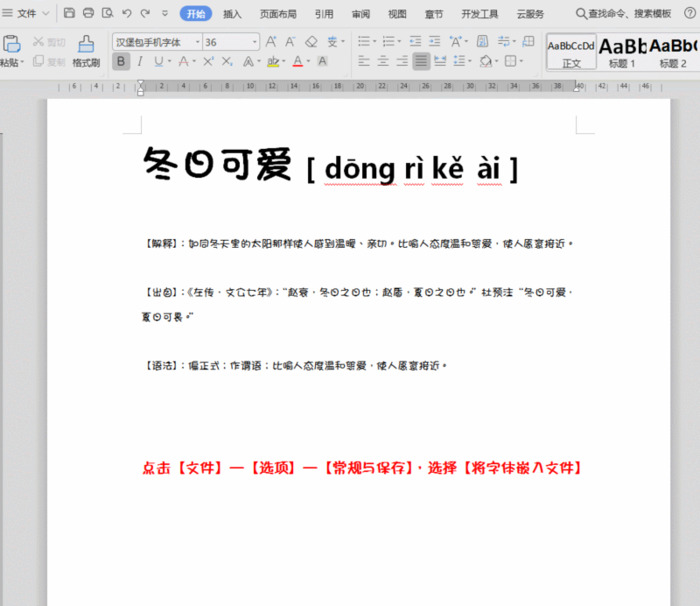The height and width of the screenshot is (606, 700).
Task: Click the Print icon
Action: click(x=88, y=13)
